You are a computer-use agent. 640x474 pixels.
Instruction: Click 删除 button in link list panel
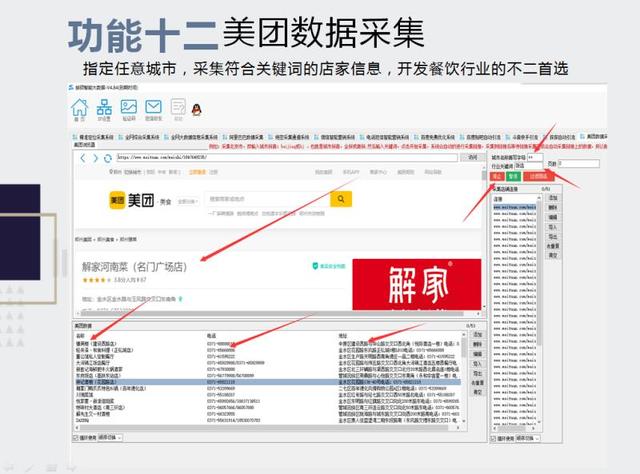tap(553, 207)
